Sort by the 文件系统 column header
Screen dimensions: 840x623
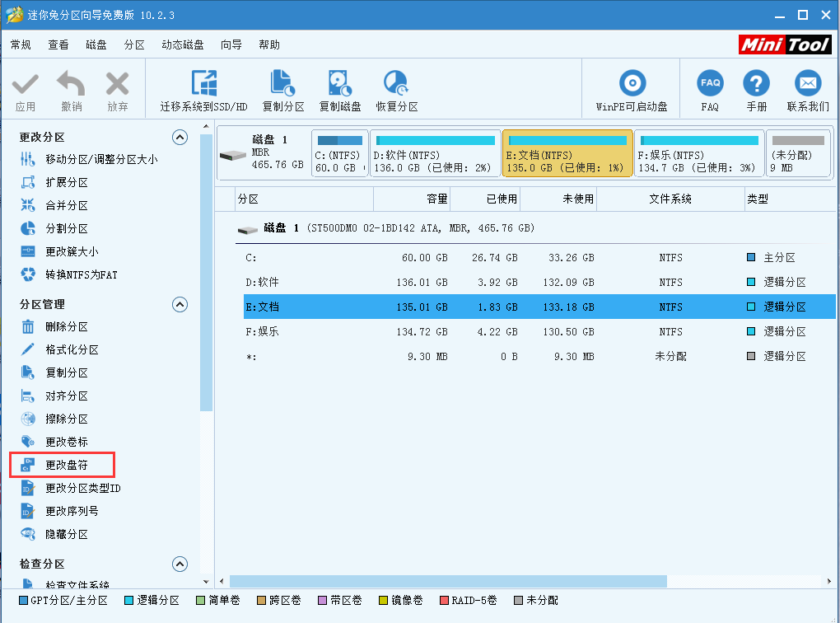tap(670, 199)
